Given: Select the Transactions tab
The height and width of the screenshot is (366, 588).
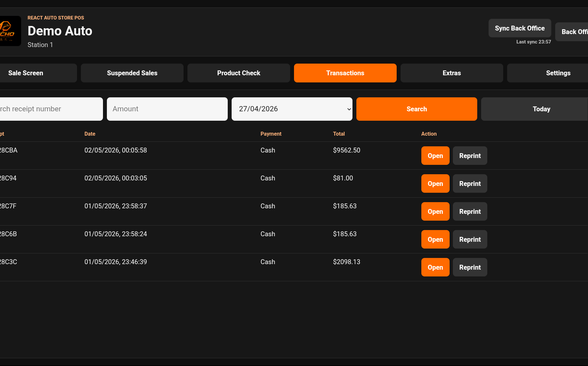Looking at the screenshot, I should coord(345,73).
